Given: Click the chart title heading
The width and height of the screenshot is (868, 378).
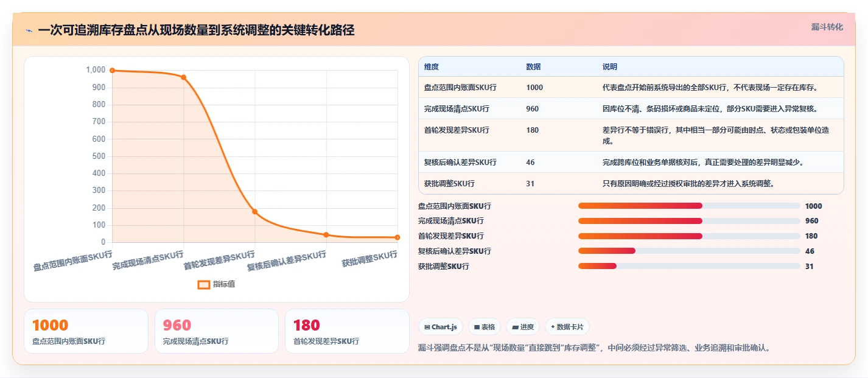Looking at the screenshot, I should coord(196,30).
